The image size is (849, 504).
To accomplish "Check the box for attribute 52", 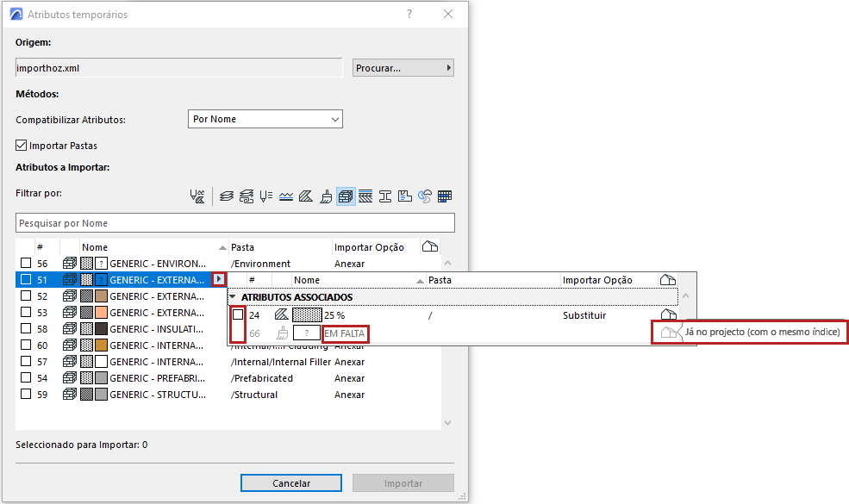I will click(26, 296).
